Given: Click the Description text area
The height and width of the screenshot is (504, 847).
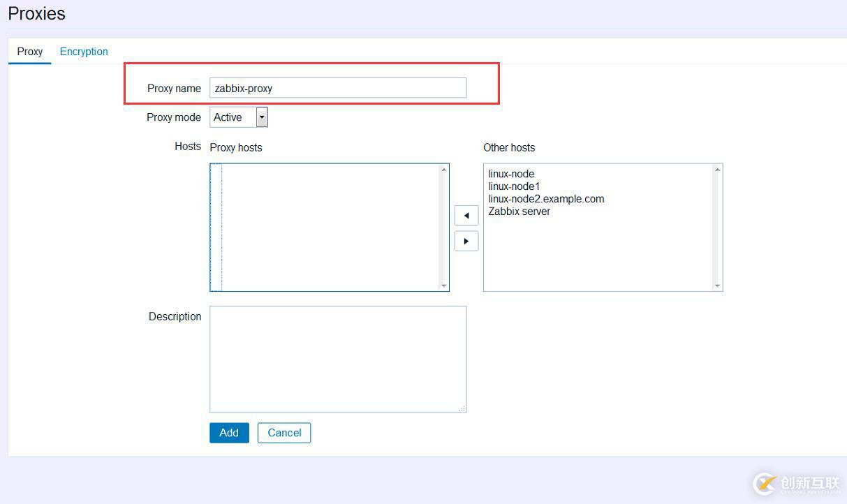Looking at the screenshot, I should [x=338, y=359].
